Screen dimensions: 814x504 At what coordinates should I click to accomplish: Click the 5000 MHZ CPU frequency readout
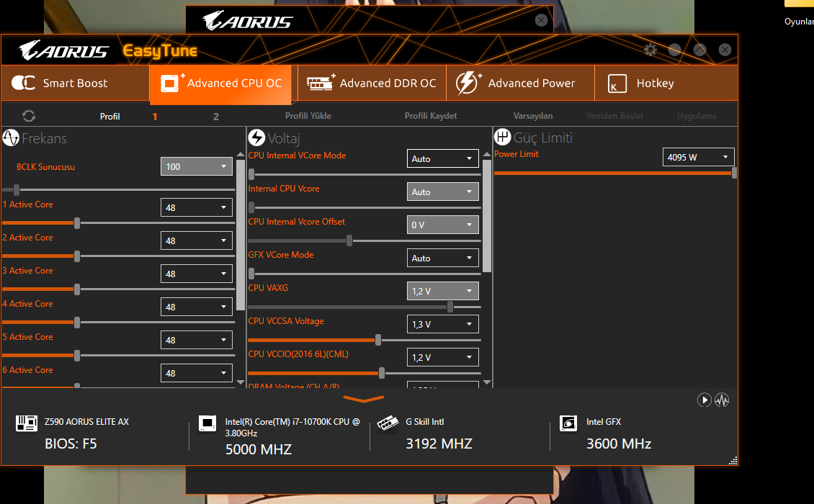pos(259,449)
